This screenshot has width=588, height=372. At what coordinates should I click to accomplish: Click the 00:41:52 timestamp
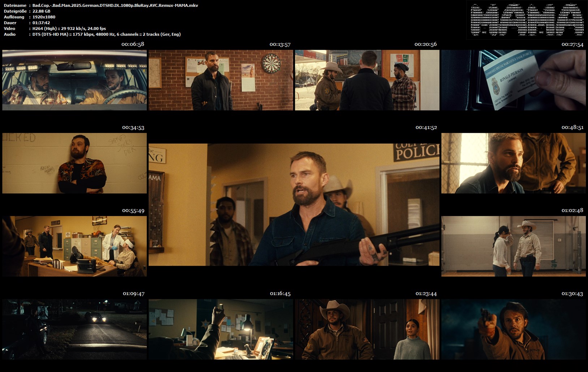point(426,127)
